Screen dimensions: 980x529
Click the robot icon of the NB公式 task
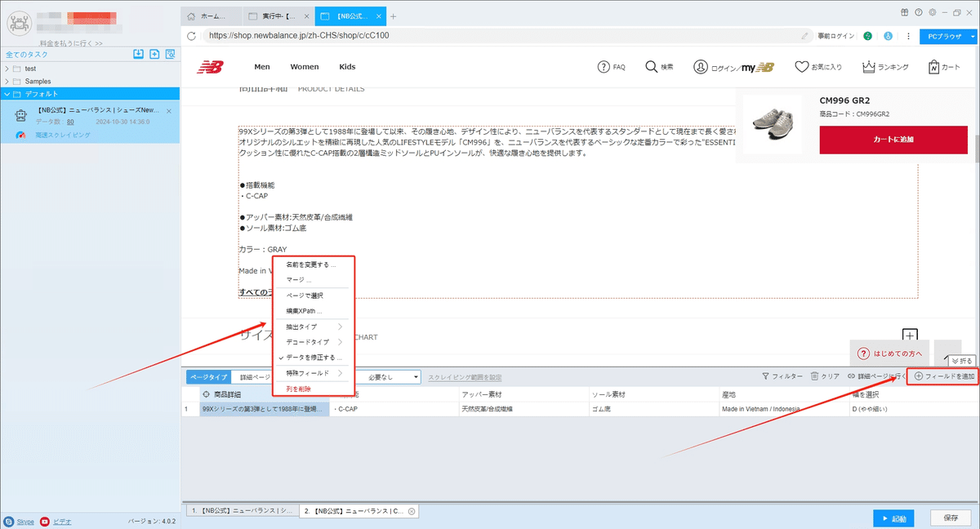click(20, 115)
